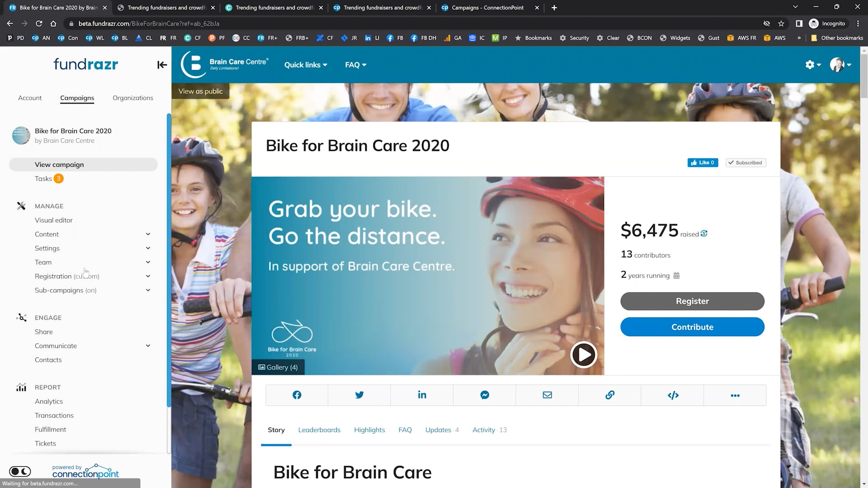Screen dimensions: 868x488
Task: Open calendar icon next to years running
Action: [x=676, y=276]
